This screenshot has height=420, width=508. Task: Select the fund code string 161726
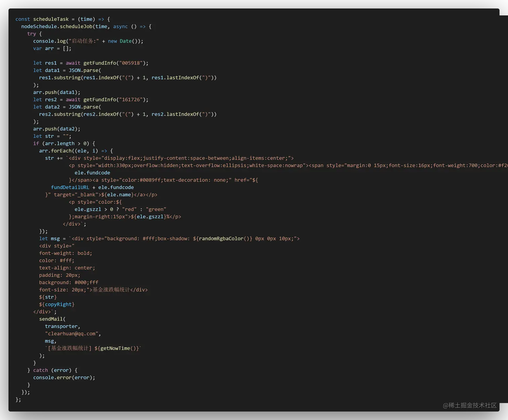click(x=130, y=99)
